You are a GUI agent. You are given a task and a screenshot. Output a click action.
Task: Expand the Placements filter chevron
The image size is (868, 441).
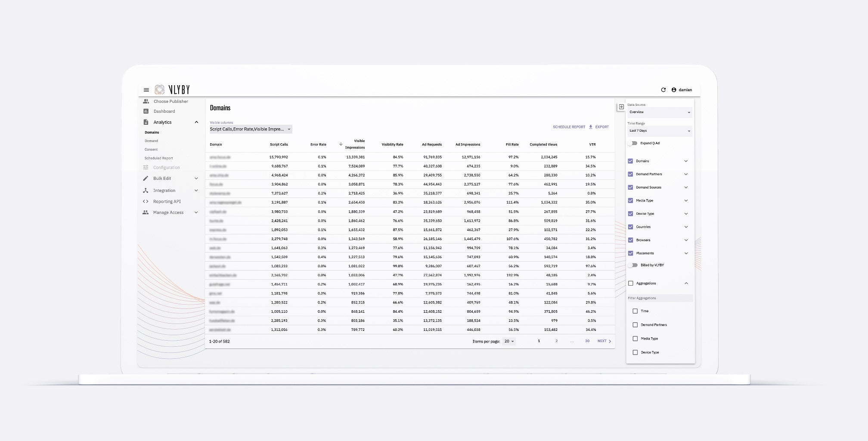tap(686, 253)
